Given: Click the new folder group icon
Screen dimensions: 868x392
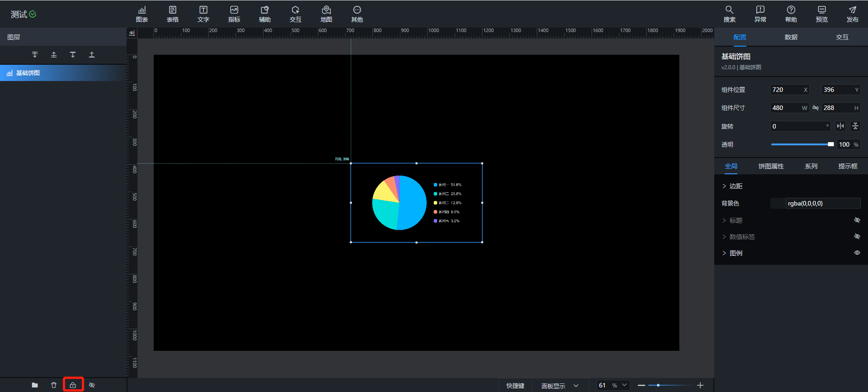Looking at the screenshot, I should pos(35,385).
